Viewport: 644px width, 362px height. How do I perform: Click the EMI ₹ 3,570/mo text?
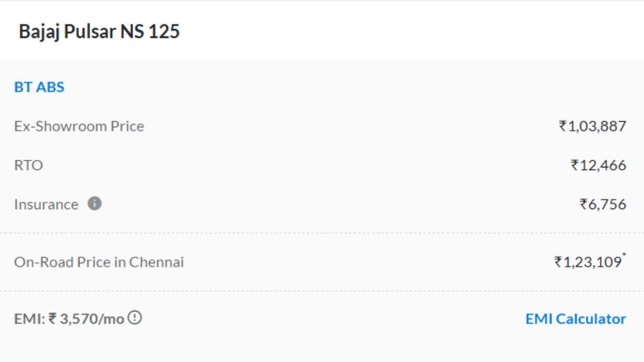click(x=69, y=319)
